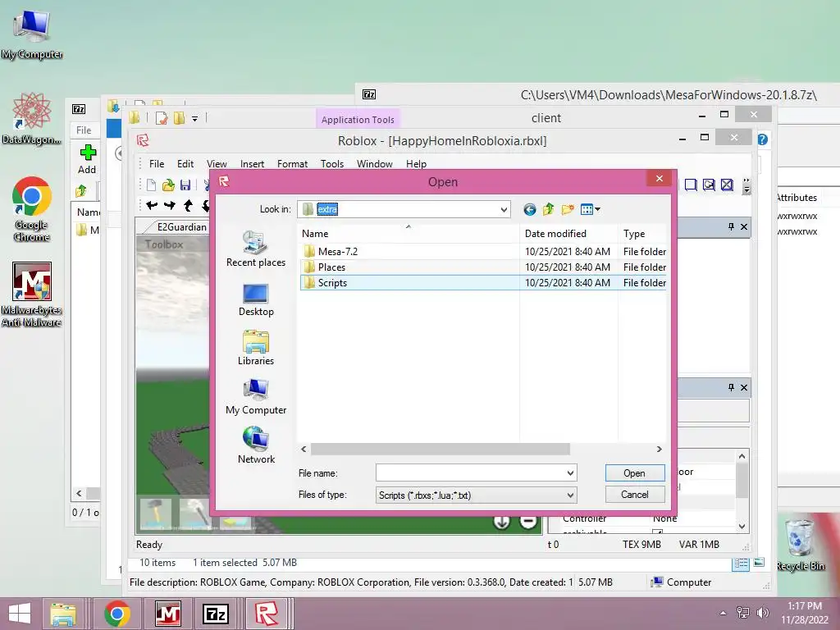Viewport: 840px width, 630px height.
Task: Open the Roblox Window menu
Action: (374, 164)
